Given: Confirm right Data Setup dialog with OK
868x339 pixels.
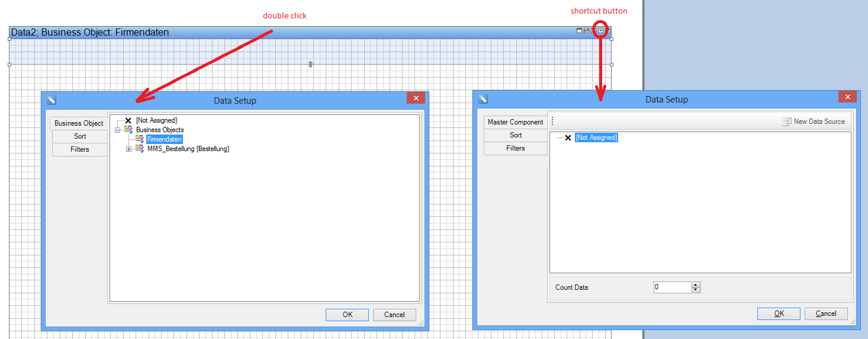Looking at the screenshot, I should point(779,314).
